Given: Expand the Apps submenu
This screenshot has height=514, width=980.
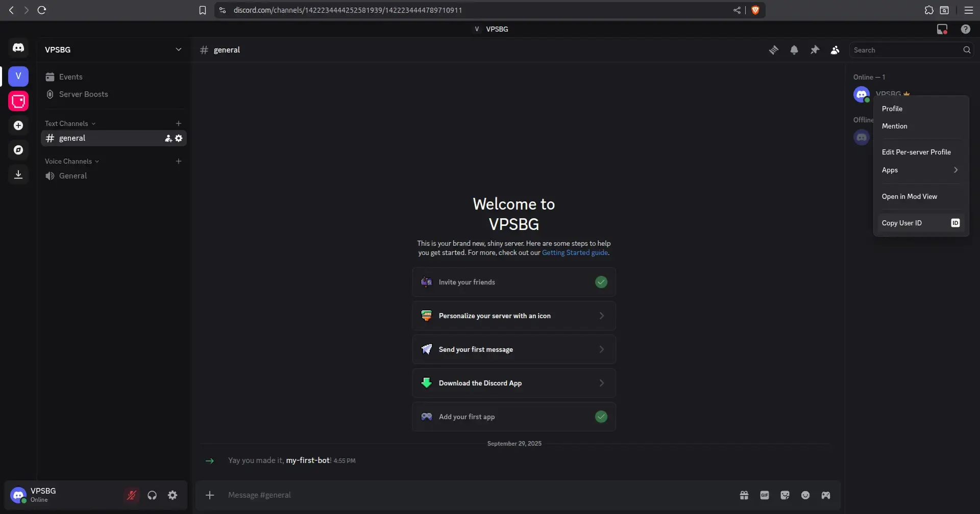Looking at the screenshot, I should click(x=919, y=170).
